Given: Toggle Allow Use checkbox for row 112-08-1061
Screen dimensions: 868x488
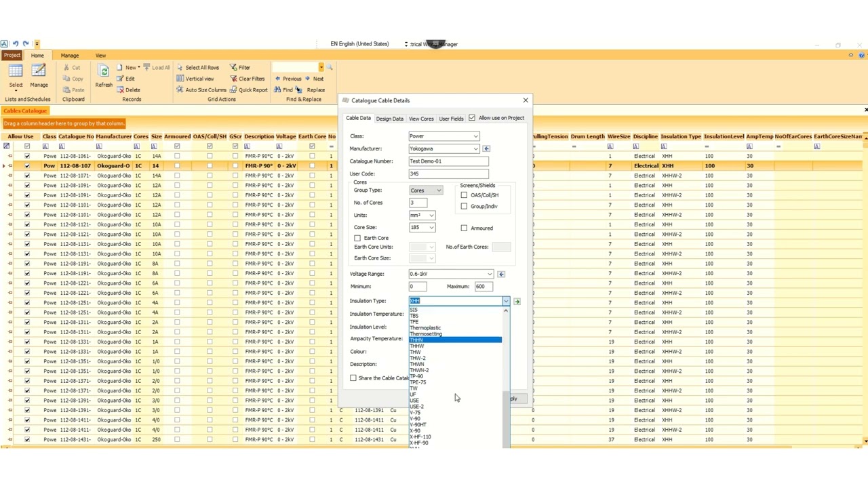Looking at the screenshot, I should 27,156.
